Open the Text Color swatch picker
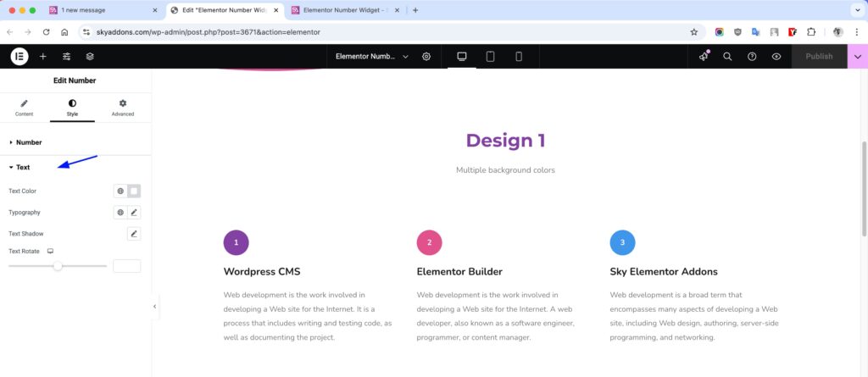This screenshot has width=868, height=377. pos(134,191)
